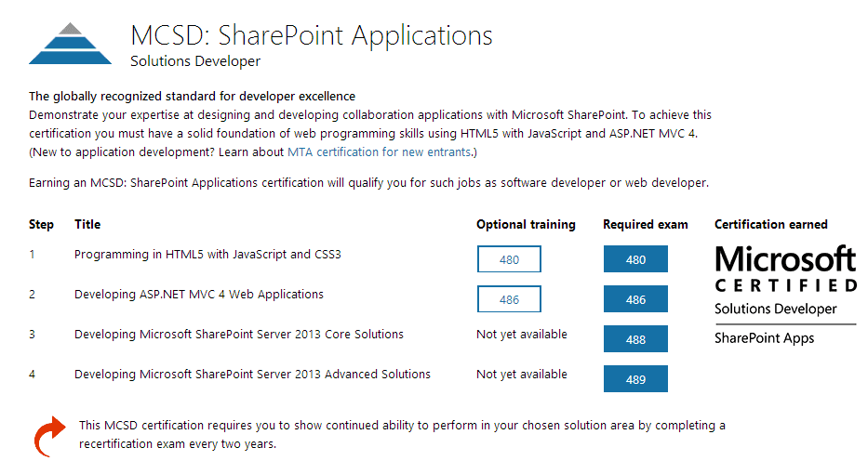Click step number 3
This screenshot has width=868, height=461.
(33, 335)
